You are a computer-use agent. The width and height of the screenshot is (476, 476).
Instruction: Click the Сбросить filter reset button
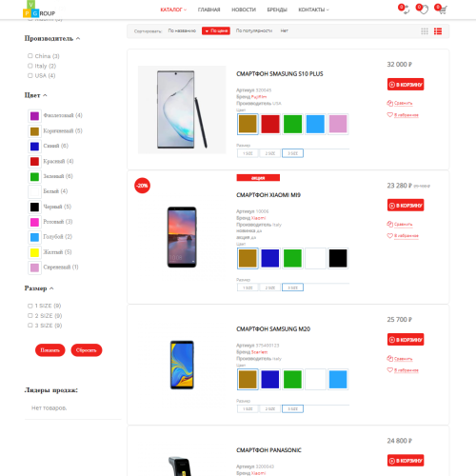(87, 350)
